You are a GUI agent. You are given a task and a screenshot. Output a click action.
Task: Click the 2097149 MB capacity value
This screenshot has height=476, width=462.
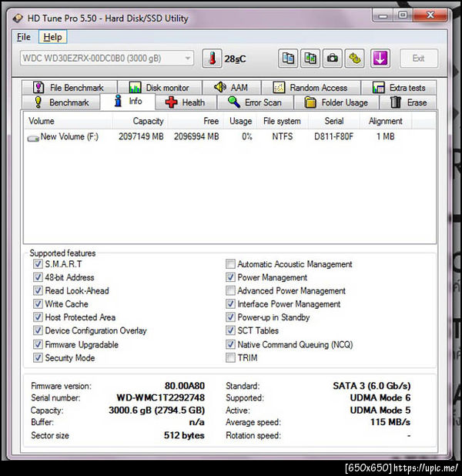(x=141, y=136)
